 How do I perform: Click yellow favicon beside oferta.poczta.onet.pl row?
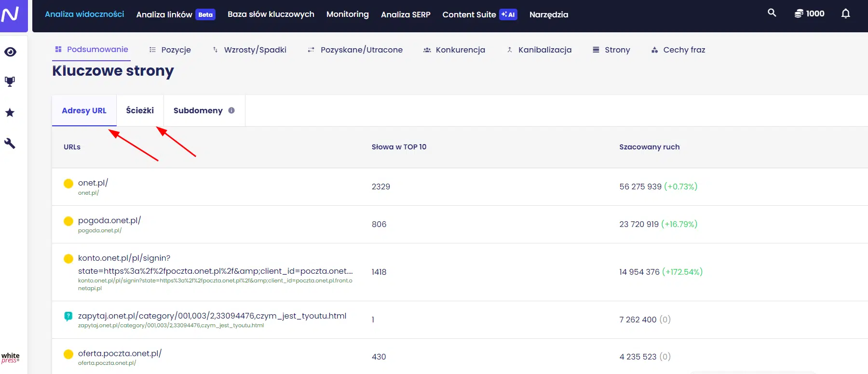(68, 354)
